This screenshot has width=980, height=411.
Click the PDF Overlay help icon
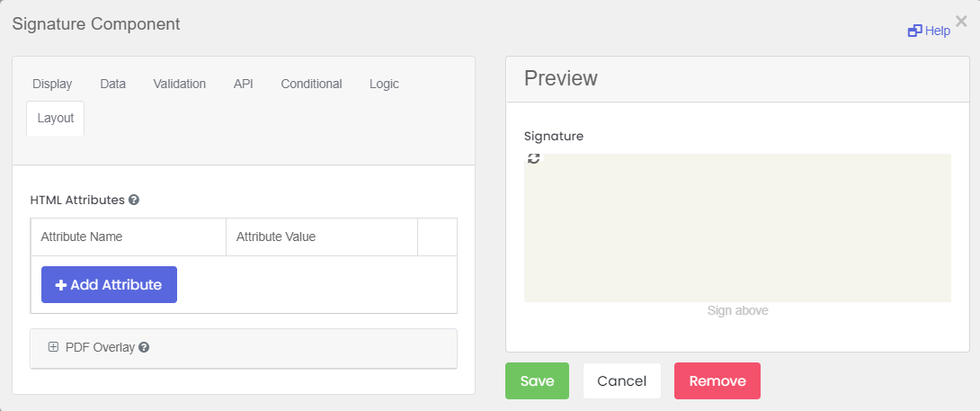point(144,347)
